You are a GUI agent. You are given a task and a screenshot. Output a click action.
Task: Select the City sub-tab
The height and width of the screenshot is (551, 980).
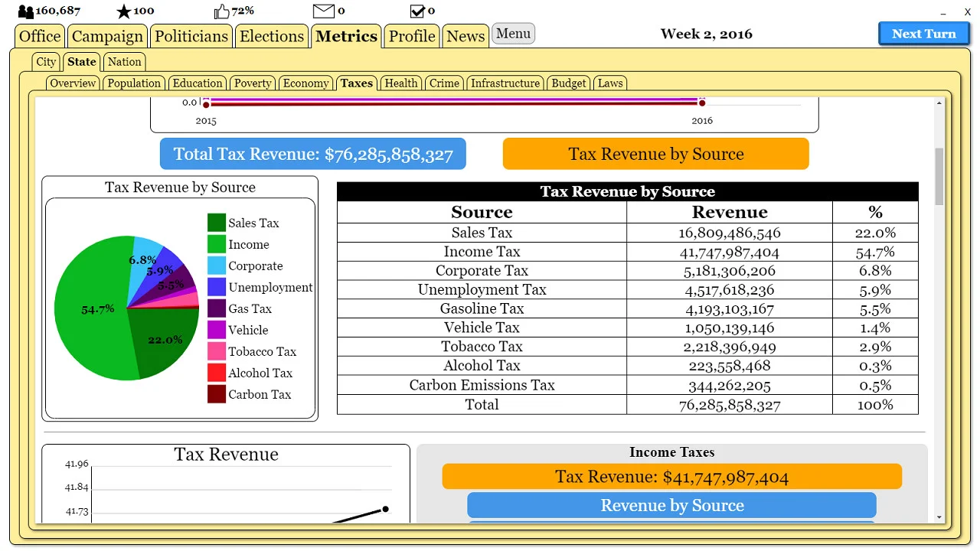tap(45, 61)
